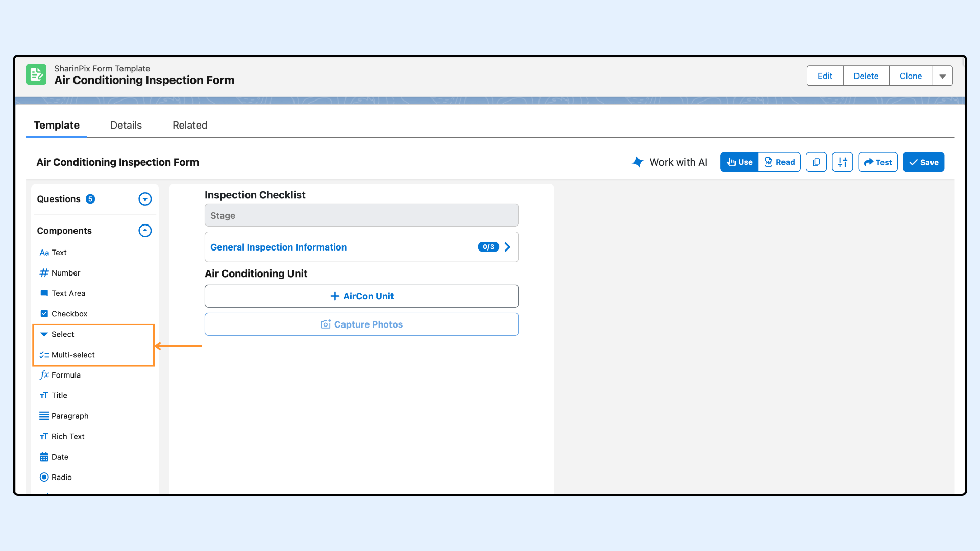Switch form to Use mode
The width and height of the screenshot is (980, 551).
tap(739, 162)
